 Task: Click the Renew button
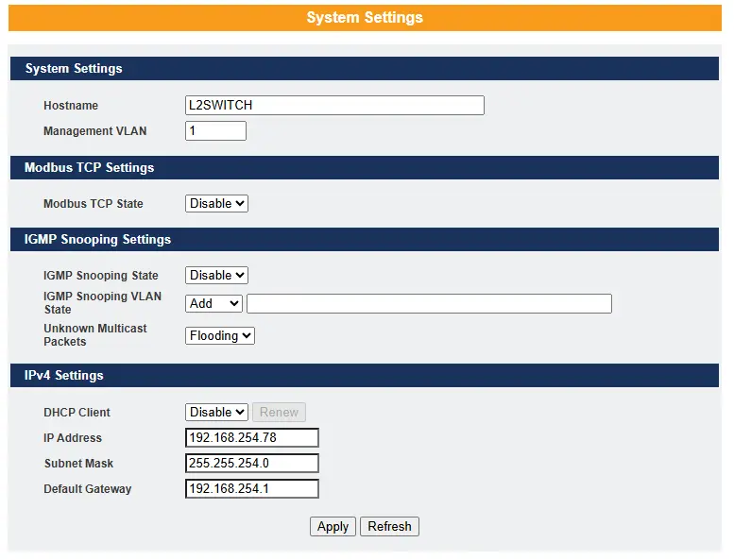[279, 412]
